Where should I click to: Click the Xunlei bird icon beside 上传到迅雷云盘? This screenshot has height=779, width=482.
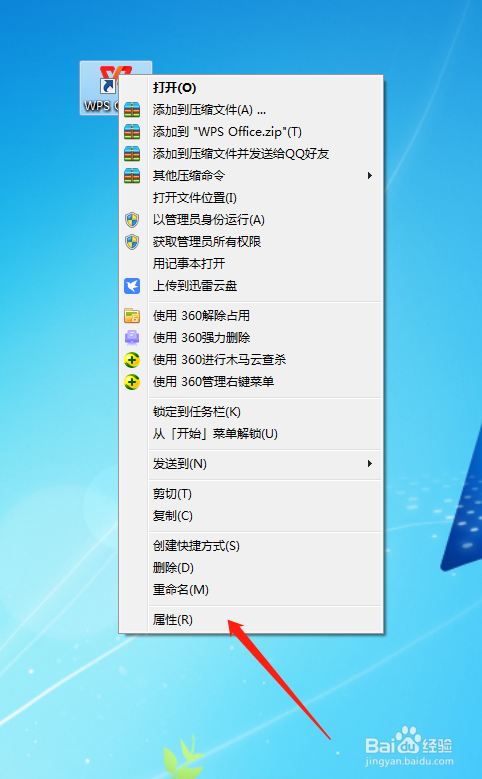(132, 286)
